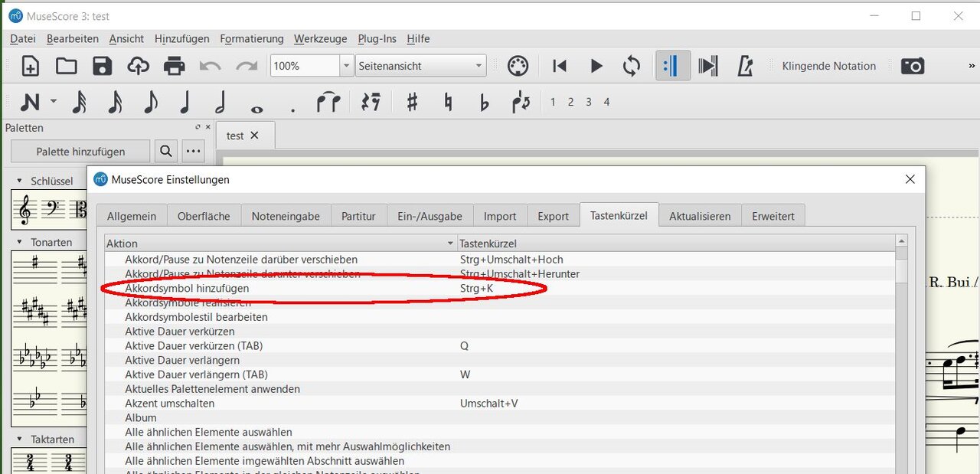Undo the last action
The width and height of the screenshot is (980, 474).
(x=210, y=66)
